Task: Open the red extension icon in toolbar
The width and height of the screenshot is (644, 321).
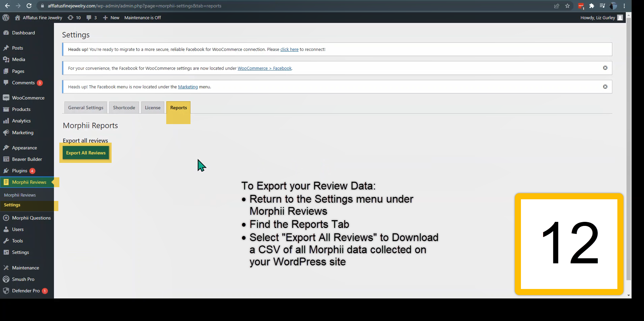Action: (581, 6)
